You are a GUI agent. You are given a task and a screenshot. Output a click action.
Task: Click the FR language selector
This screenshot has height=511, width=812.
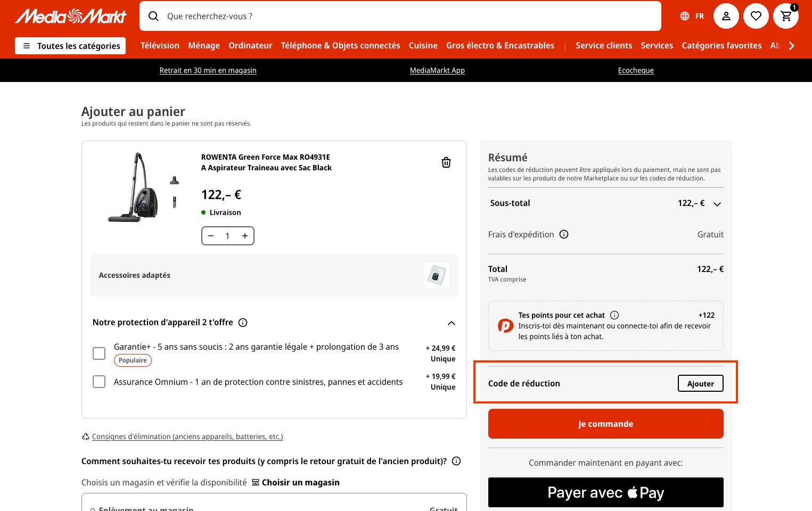(x=700, y=16)
